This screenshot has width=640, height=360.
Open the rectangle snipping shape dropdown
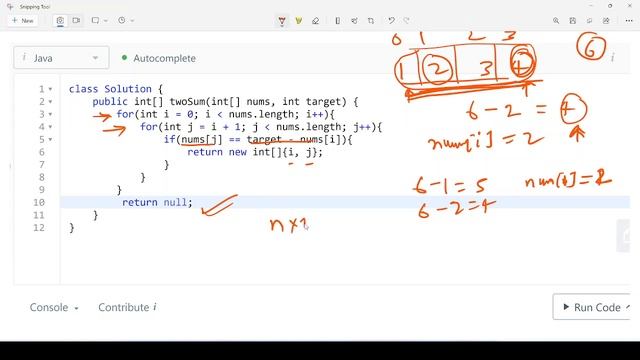100,20
